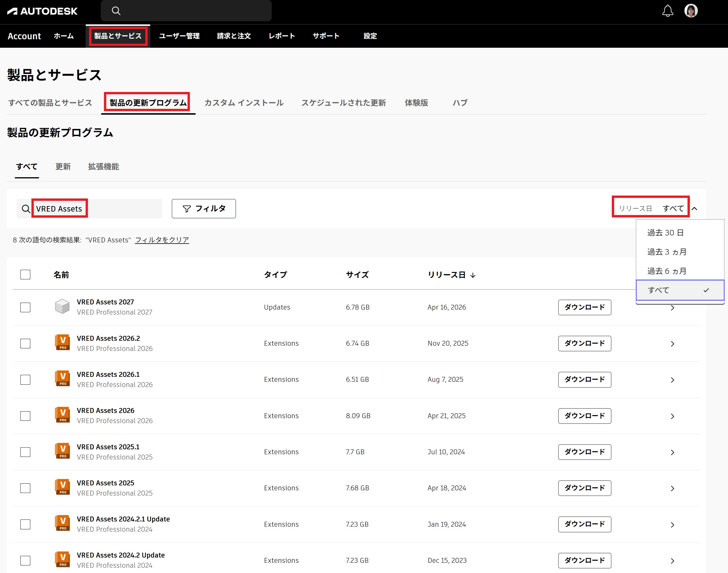Click the VRED Assets search input
728x573 pixels.
click(x=89, y=209)
